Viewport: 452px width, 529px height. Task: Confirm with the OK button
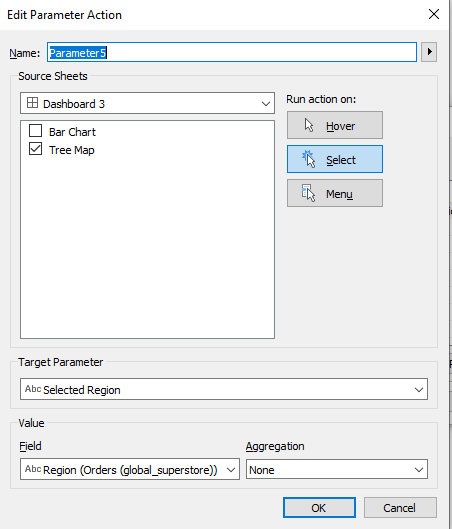pos(319,507)
